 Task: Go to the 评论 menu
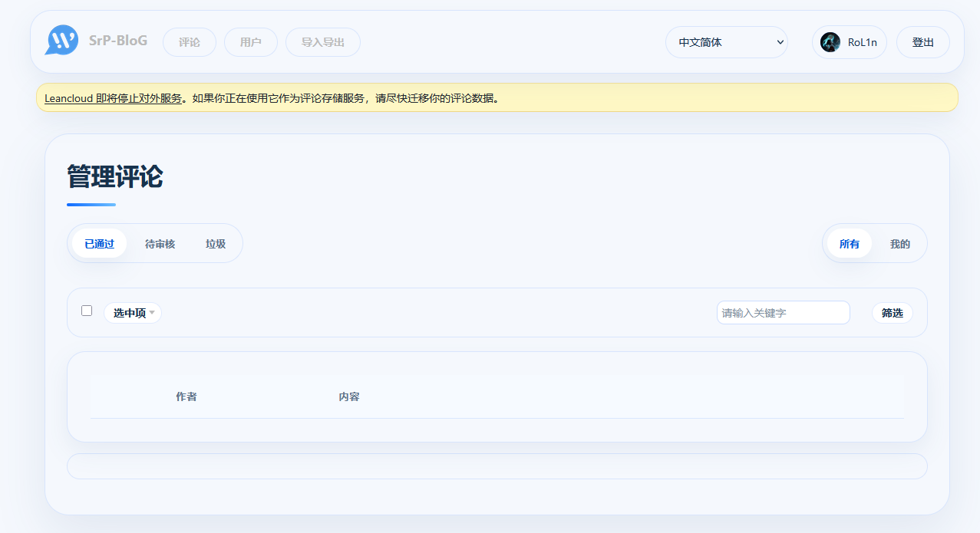190,42
